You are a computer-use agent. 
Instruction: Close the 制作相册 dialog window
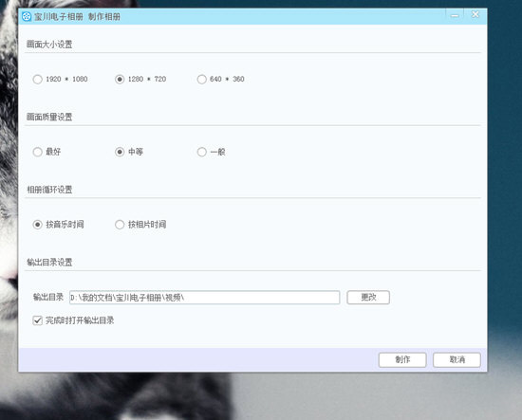point(475,14)
